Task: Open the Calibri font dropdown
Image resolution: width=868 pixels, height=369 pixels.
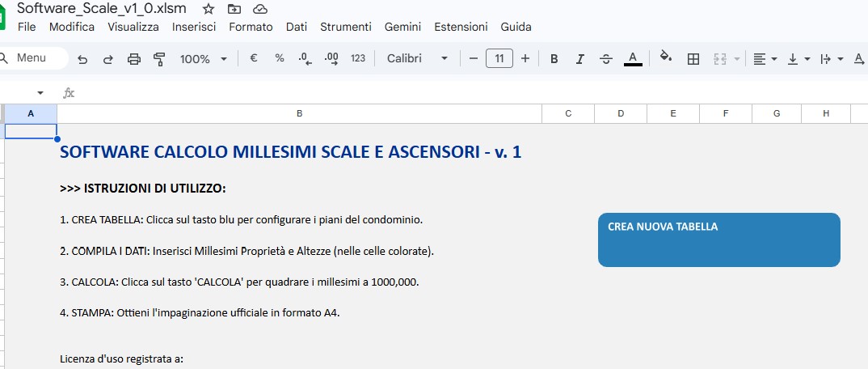Action: pos(417,58)
